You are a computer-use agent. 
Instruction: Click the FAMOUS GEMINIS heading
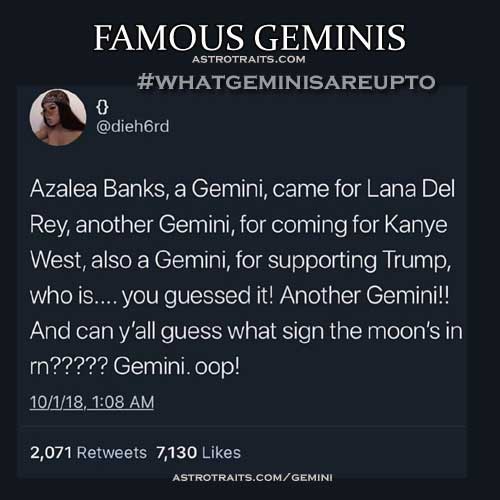pos(249,37)
